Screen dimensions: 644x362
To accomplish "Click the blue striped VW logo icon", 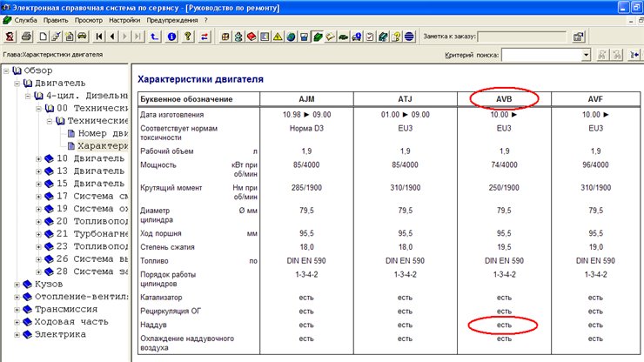I will (x=409, y=37).
